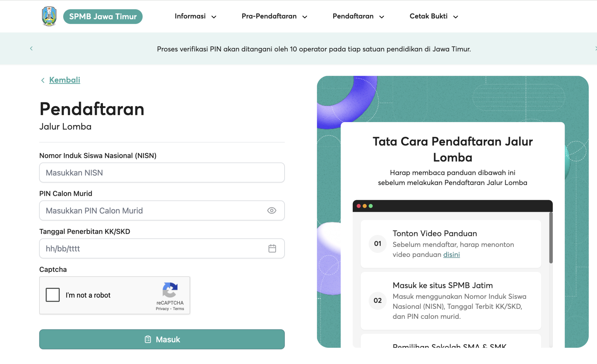Click the Masukkan NISN input field
Image resolution: width=597 pixels, height=364 pixels.
[x=161, y=173]
